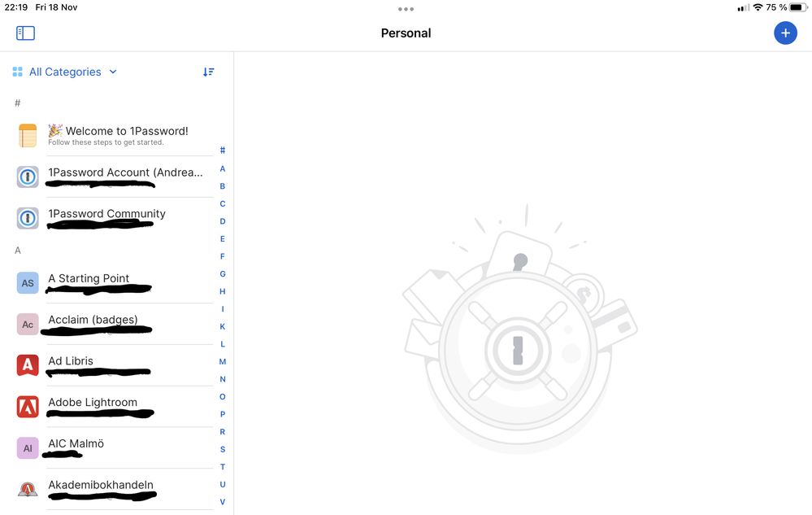This screenshot has height=515, width=812.
Task: Toggle the sidebar panel icon
Action: (x=25, y=33)
